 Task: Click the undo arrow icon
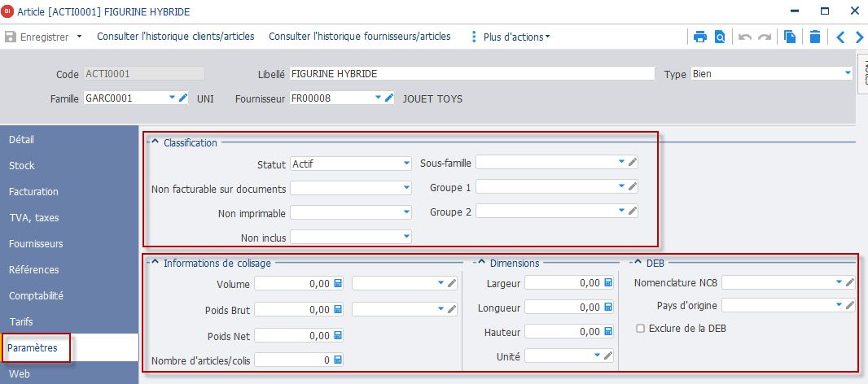point(745,37)
